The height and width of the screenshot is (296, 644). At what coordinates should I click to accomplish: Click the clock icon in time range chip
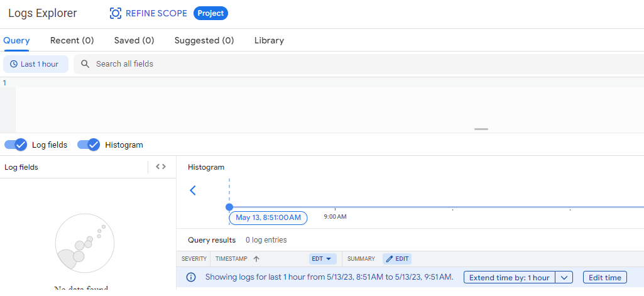point(13,64)
